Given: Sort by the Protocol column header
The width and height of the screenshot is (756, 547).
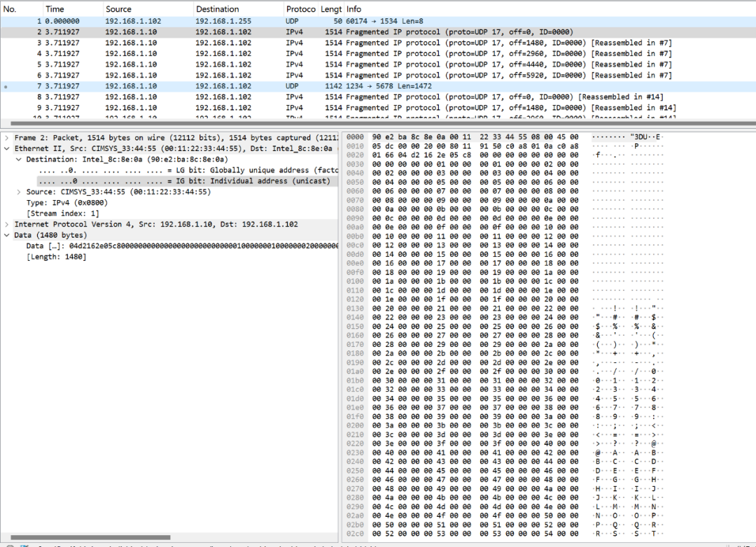Looking at the screenshot, I should point(300,8).
